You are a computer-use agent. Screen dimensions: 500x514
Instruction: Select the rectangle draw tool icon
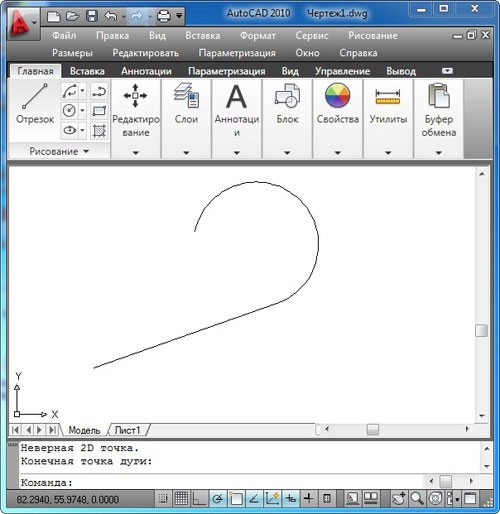click(99, 111)
